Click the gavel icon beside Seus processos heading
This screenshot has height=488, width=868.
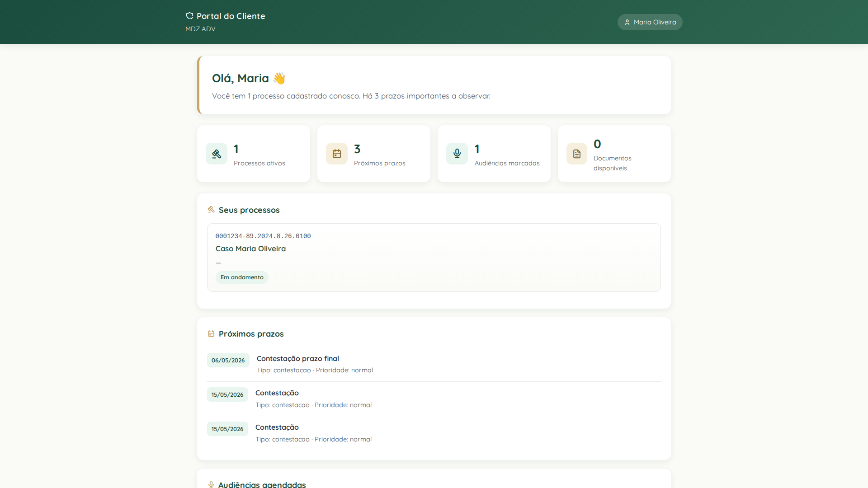pos(211,209)
